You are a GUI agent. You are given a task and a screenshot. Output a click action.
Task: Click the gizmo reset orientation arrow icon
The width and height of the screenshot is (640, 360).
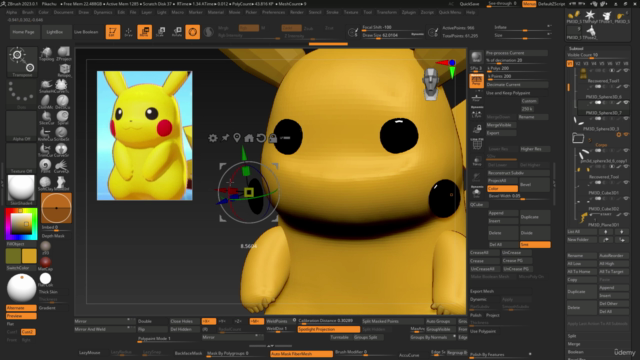pos(261,138)
